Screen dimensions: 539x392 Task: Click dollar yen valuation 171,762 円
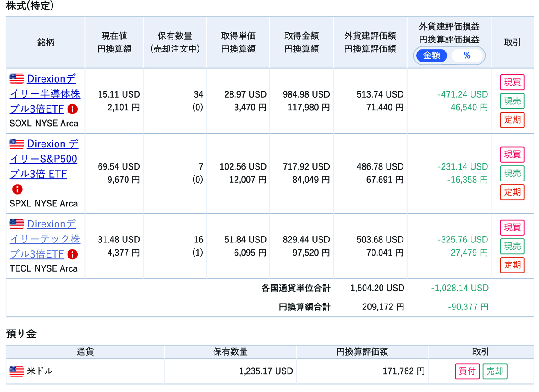click(403, 371)
